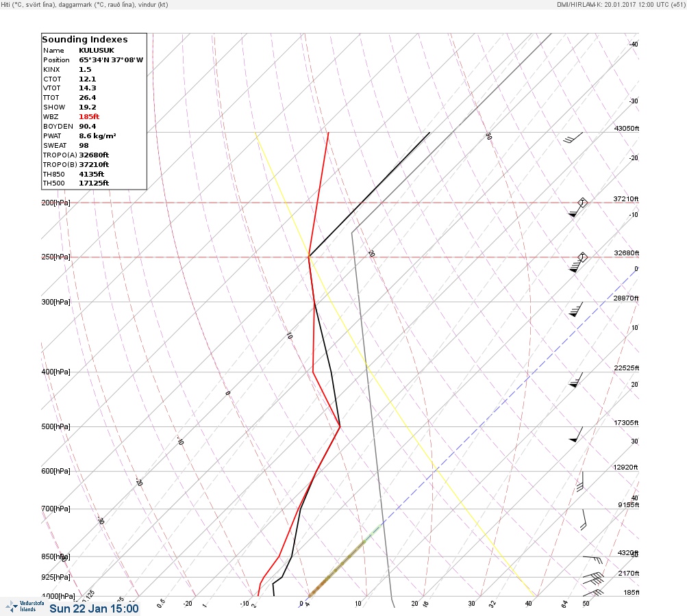This screenshot has height=616, width=687.
Task: Click the 200[hPa] pressure label
Action: (x=55, y=203)
